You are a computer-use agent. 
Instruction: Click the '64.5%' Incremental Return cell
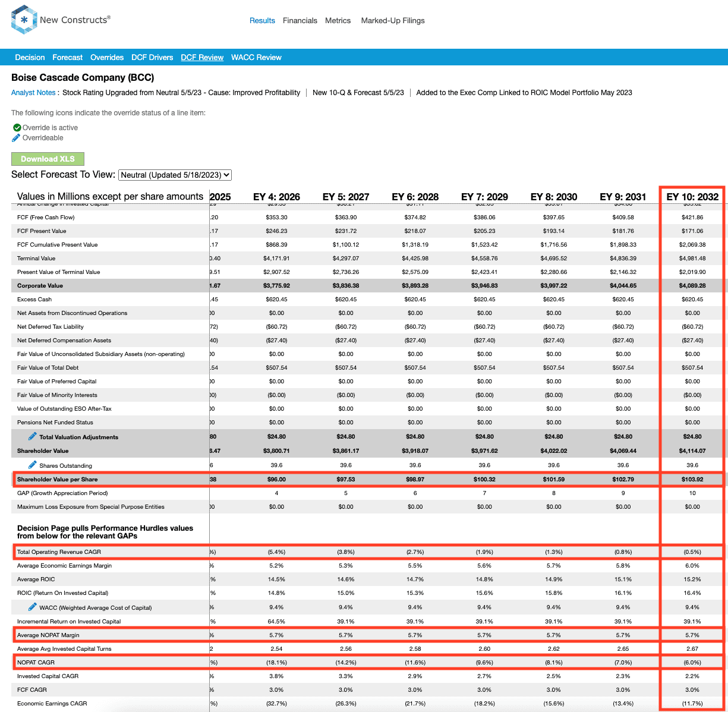click(277, 622)
